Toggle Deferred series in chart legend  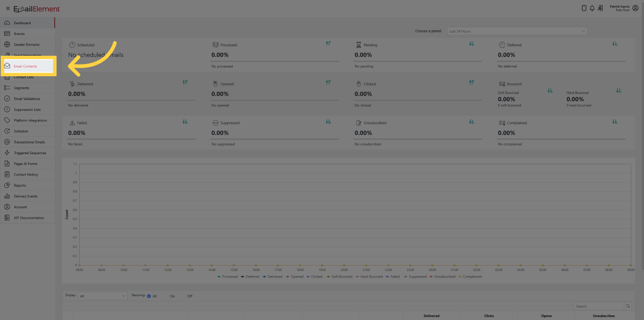[250, 277]
